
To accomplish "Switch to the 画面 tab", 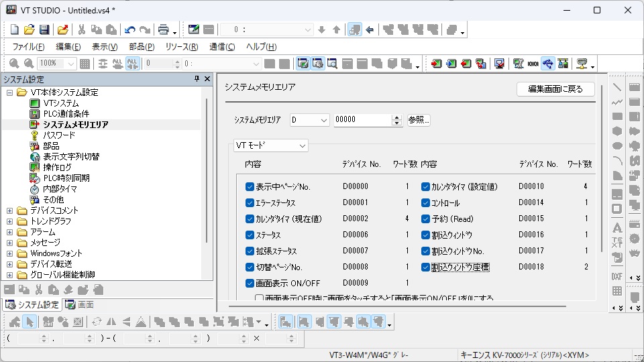I will (80, 305).
